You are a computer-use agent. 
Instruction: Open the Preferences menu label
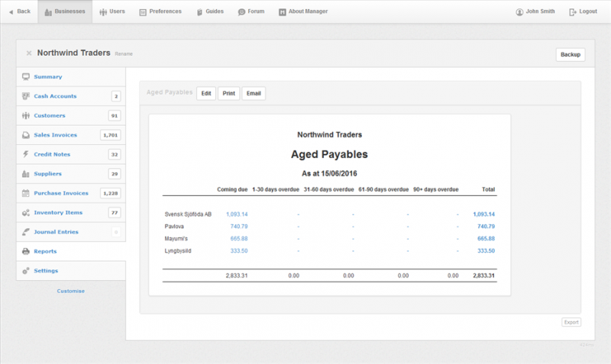[165, 11]
